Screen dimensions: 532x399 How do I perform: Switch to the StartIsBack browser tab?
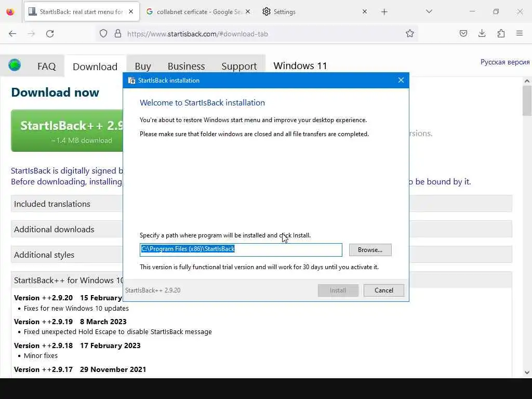click(82, 11)
